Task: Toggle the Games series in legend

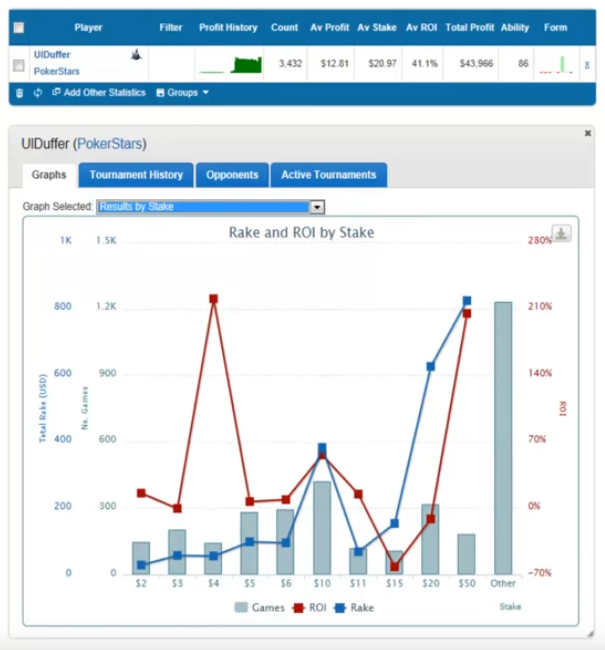Action: pos(260,607)
